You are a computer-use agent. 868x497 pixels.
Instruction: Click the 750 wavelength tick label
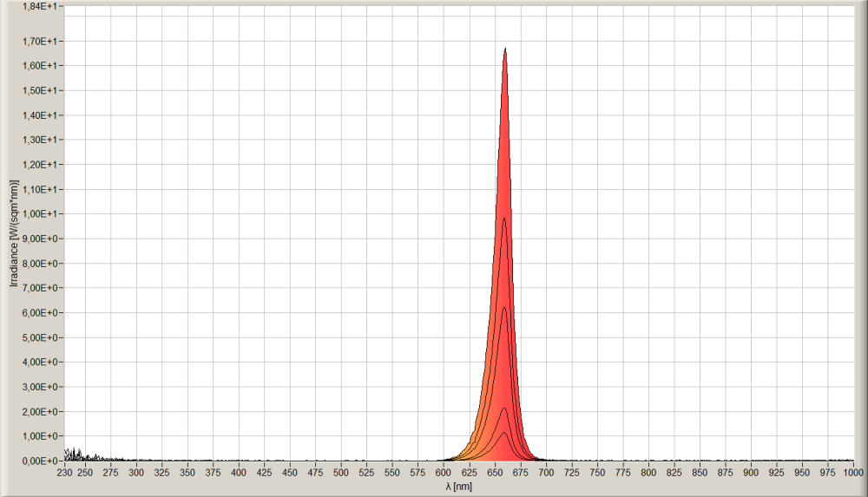tap(597, 473)
